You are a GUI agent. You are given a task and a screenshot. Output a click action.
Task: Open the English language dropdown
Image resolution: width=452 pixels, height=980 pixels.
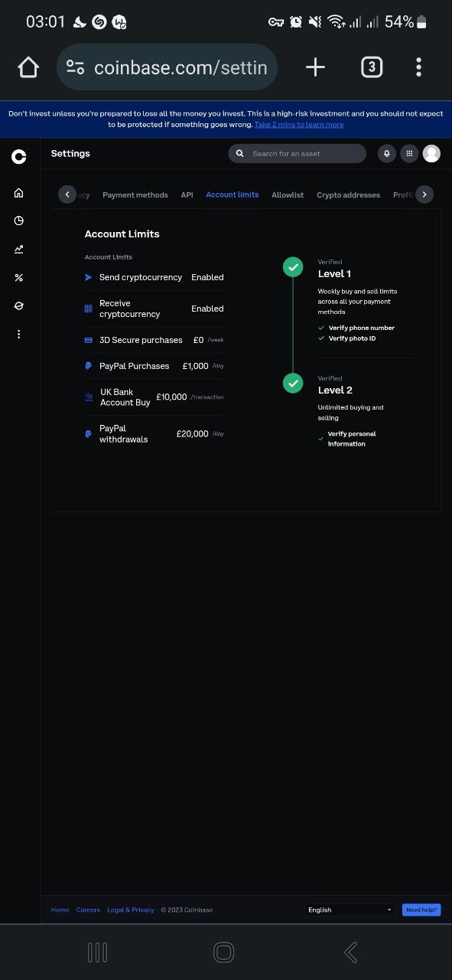click(x=350, y=910)
